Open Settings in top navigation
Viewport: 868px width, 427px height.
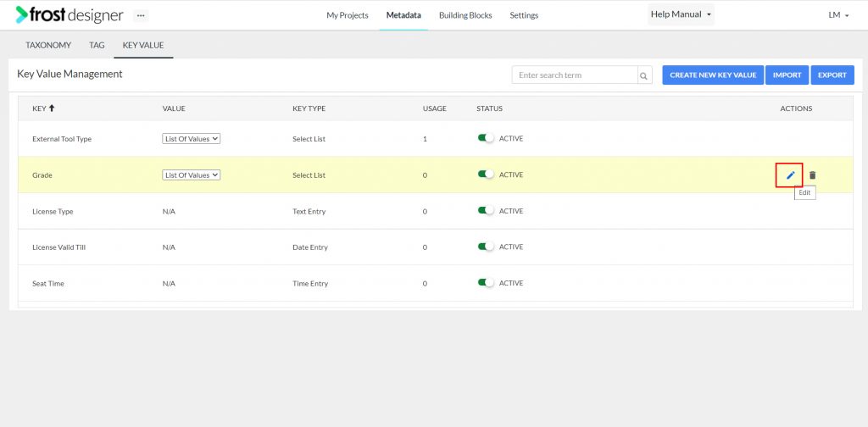524,15
